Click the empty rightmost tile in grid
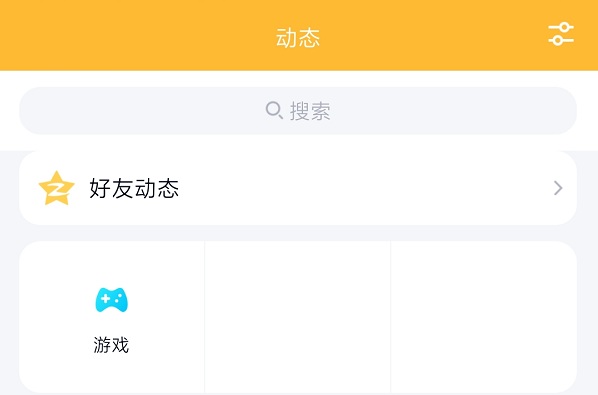This screenshot has width=598, height=395. pyautogui.click(x=484, y=317)
